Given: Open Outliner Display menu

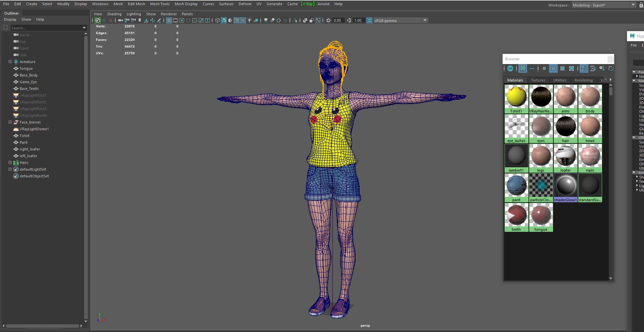Looking at the screenshot, I should pos(10,19).
